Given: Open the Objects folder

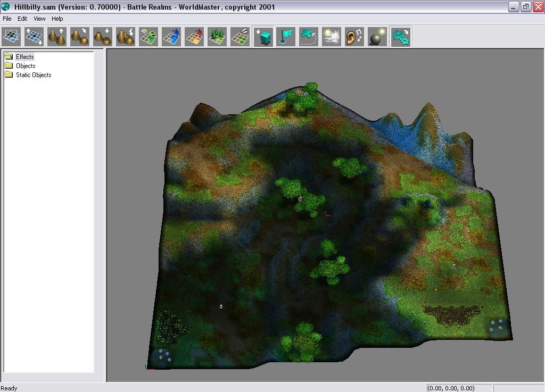Looking at the screenshot, I should pyautogui.click(x=25, y=66).
